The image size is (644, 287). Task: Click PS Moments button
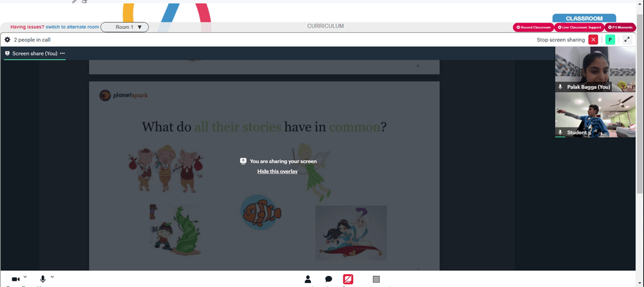tap(620, 28)
